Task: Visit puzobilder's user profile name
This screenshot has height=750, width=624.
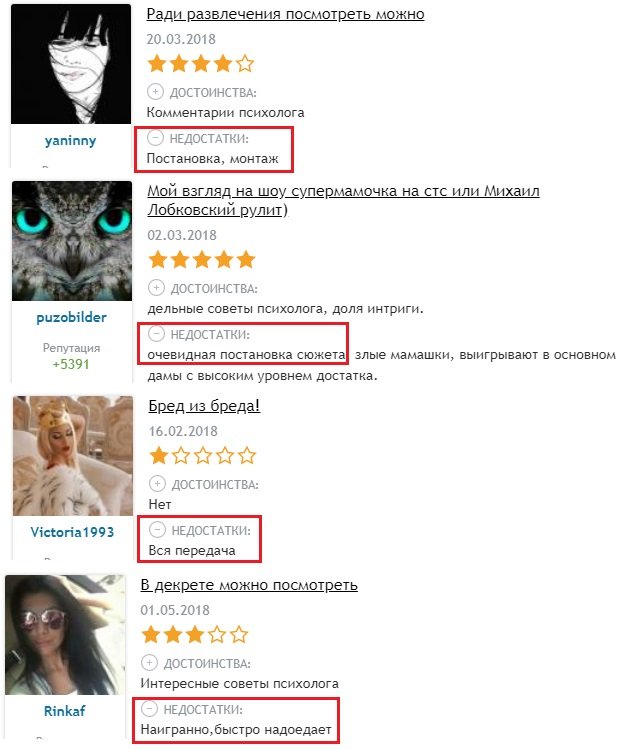Action: click(x=71, y=318)
